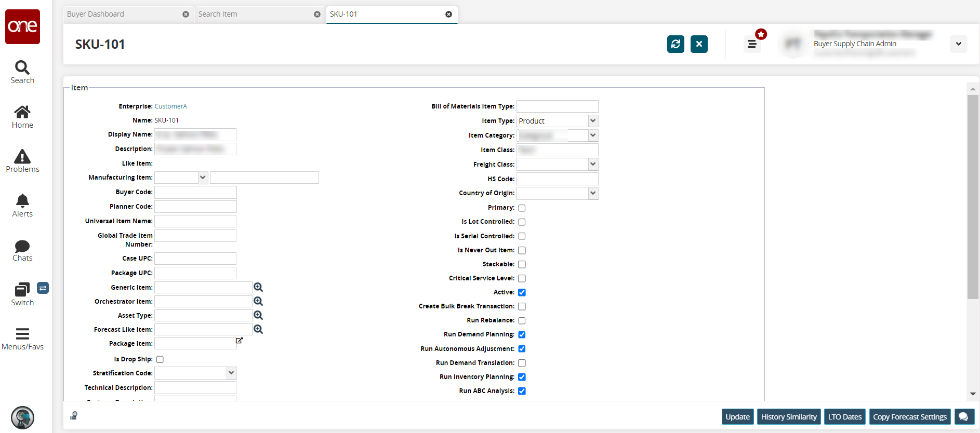Click the vertical scrollbar thumb

click(x=973, y=197)
